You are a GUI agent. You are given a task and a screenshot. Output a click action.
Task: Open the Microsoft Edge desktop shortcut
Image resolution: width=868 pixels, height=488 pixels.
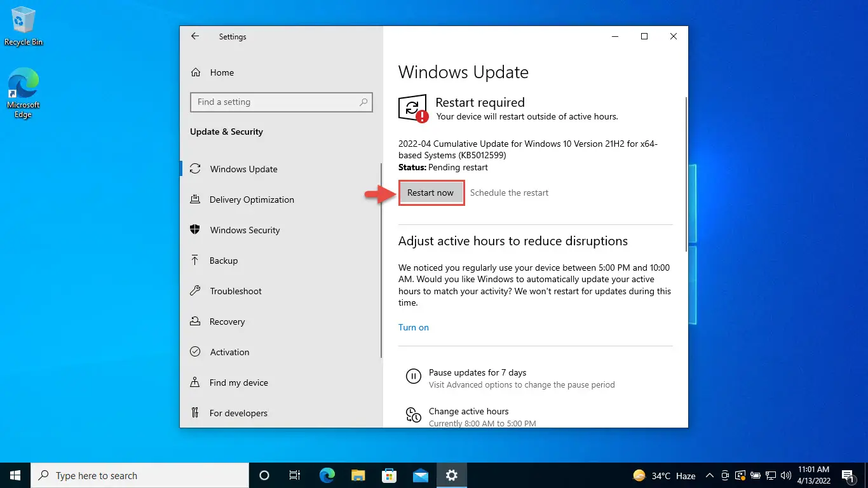point(24,93)
